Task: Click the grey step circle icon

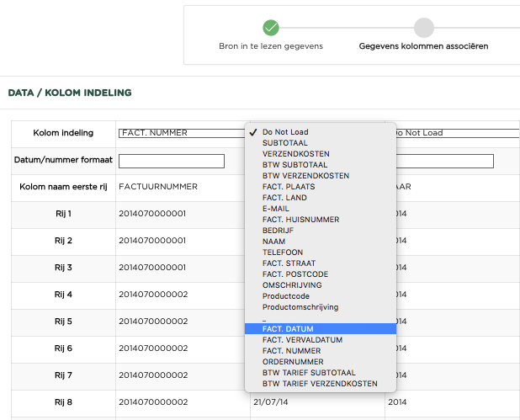Action: coord(423,28)
